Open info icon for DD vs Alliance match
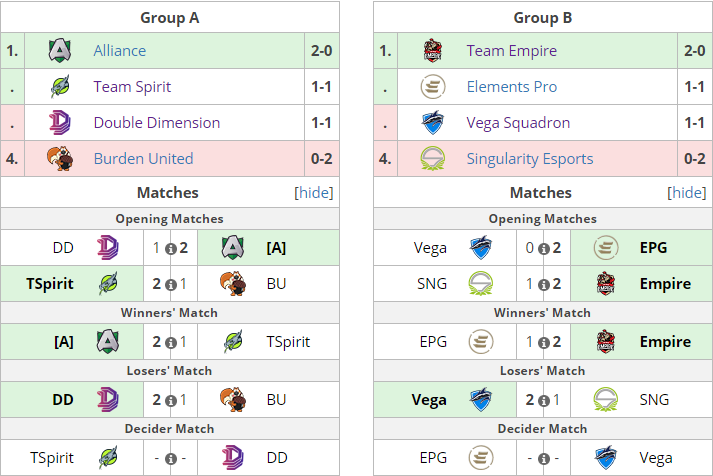Screen dimensions: 713x476 pos(171,249)
